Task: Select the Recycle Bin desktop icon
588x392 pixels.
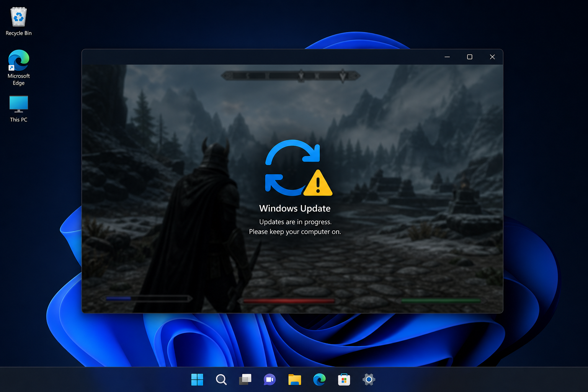Action: pos(18,22)
